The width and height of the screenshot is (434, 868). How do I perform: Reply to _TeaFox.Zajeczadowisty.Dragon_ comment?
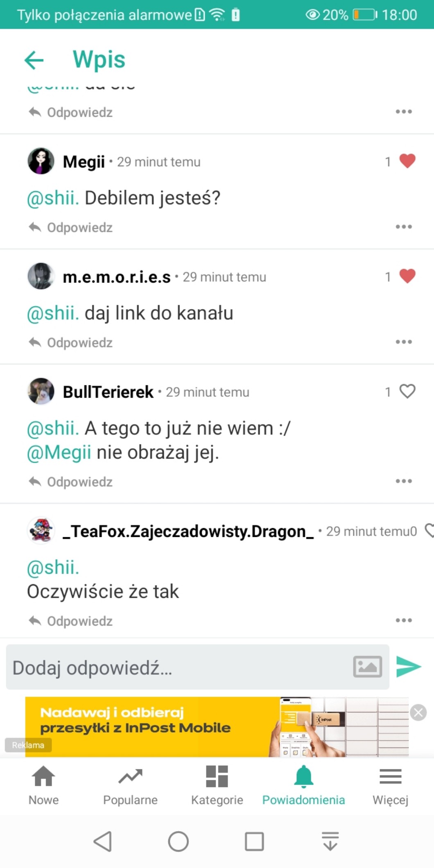[71, 621]
